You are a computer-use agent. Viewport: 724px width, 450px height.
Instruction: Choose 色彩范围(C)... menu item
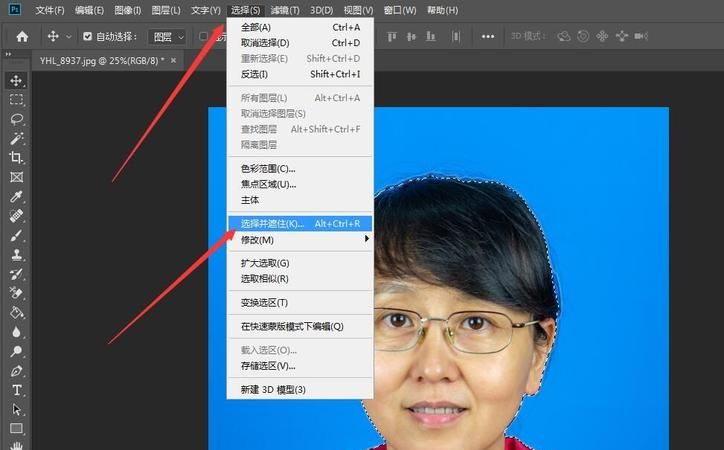(300, 168)
